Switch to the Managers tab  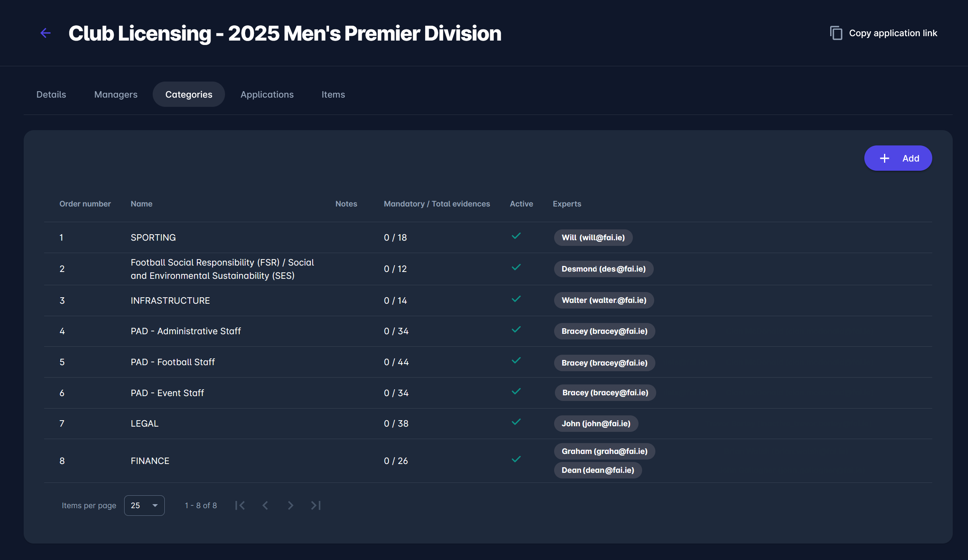click(x=116, y=94)
